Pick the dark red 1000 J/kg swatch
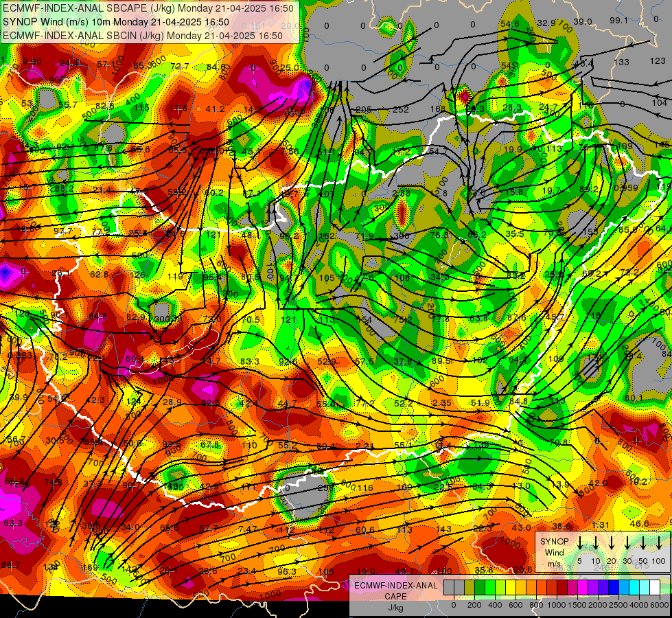This screenshot has height=618, width=672. 562,588
